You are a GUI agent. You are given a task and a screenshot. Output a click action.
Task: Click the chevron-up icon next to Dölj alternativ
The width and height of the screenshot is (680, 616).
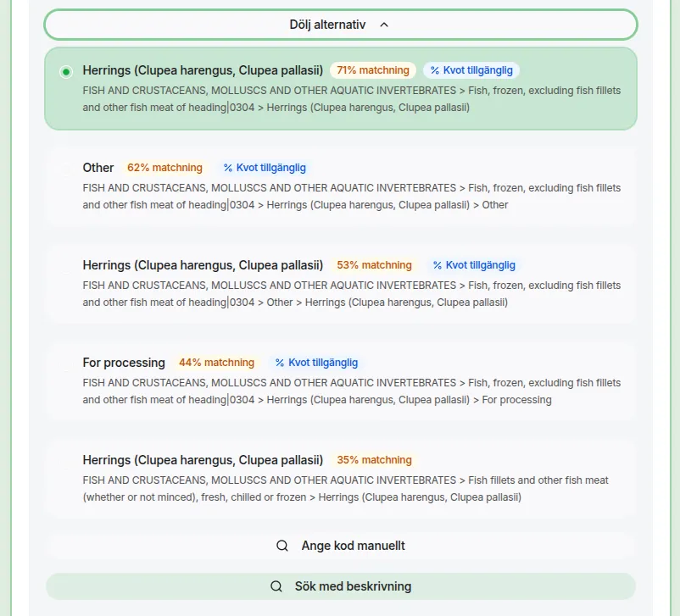click(x=384, y=25)
